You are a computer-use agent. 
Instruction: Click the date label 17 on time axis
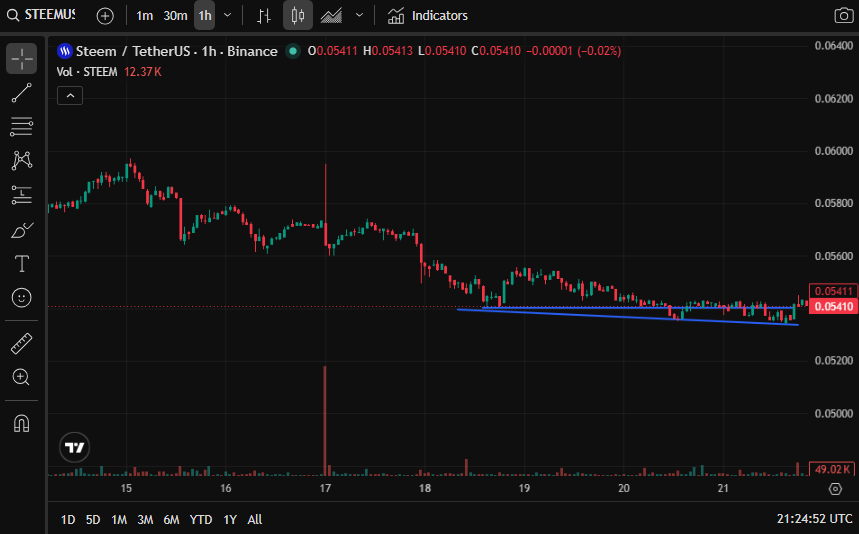[325, 489]
